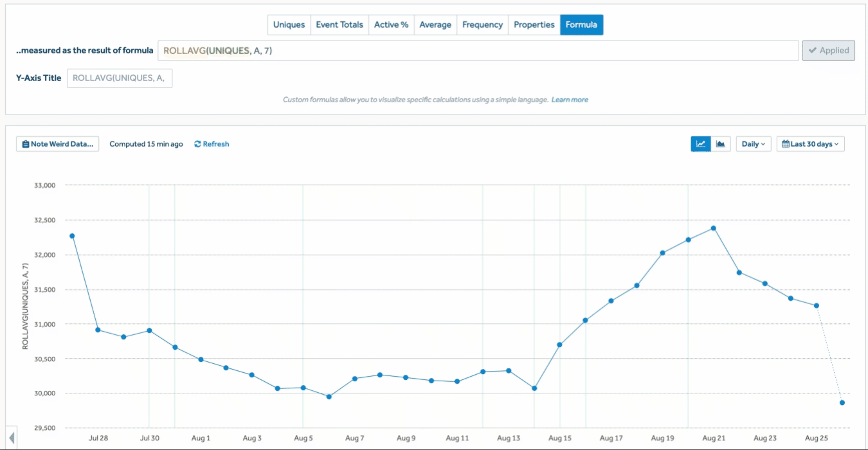
Task: Switch to line chart view icon
Action: 701,144
